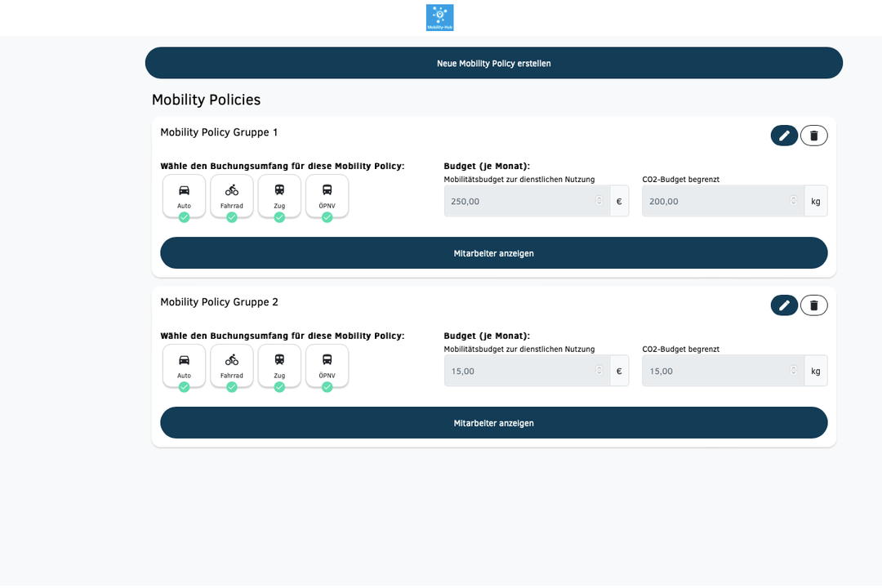Click the € unit label in Gruppe 2
Screen dimensions: 882x588
coord(619,371)
